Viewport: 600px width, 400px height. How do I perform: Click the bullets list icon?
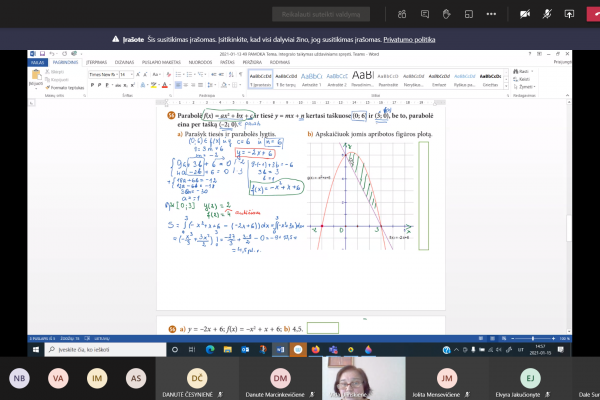click(179, 74)
